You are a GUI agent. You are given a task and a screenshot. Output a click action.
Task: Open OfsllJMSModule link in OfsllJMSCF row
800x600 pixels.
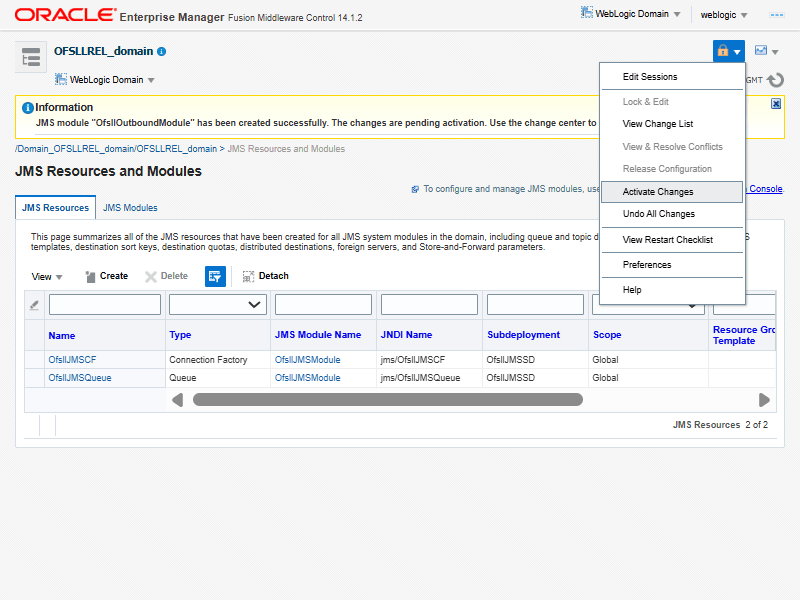pyautogui.click(x=308, y=360)
